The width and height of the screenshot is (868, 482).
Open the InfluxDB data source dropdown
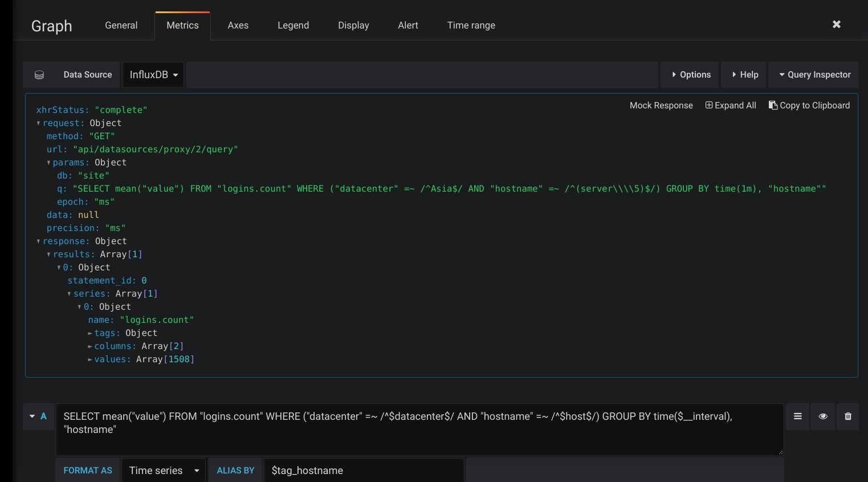point(153,74)
